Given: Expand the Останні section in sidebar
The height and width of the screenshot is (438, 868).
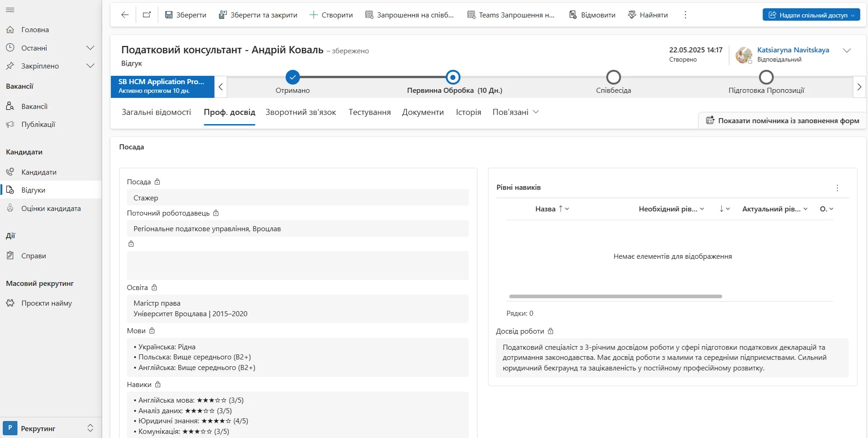Looking at the screenshot, I should [90, 48].
